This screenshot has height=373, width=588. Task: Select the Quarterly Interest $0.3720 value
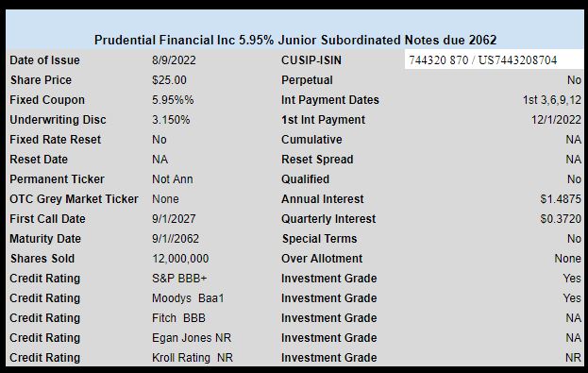(561, 219)
